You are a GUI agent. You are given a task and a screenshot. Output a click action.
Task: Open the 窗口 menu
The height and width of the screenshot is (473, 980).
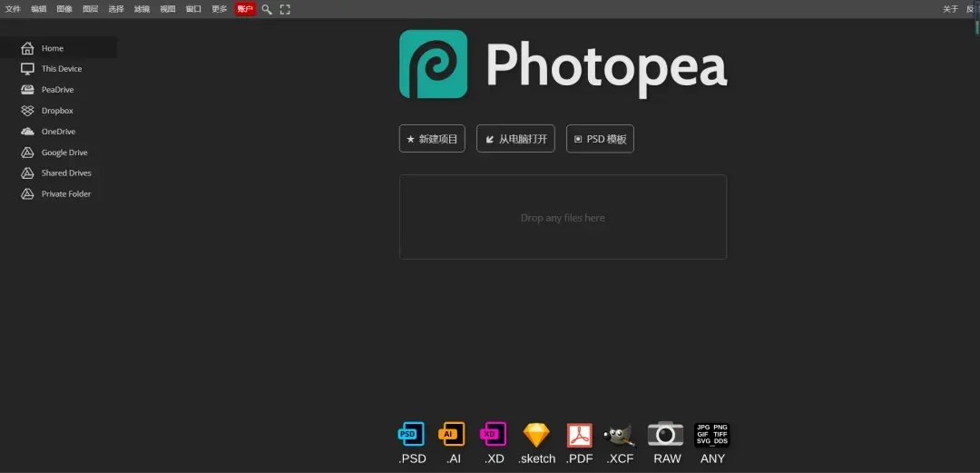[x=194, y=9]
